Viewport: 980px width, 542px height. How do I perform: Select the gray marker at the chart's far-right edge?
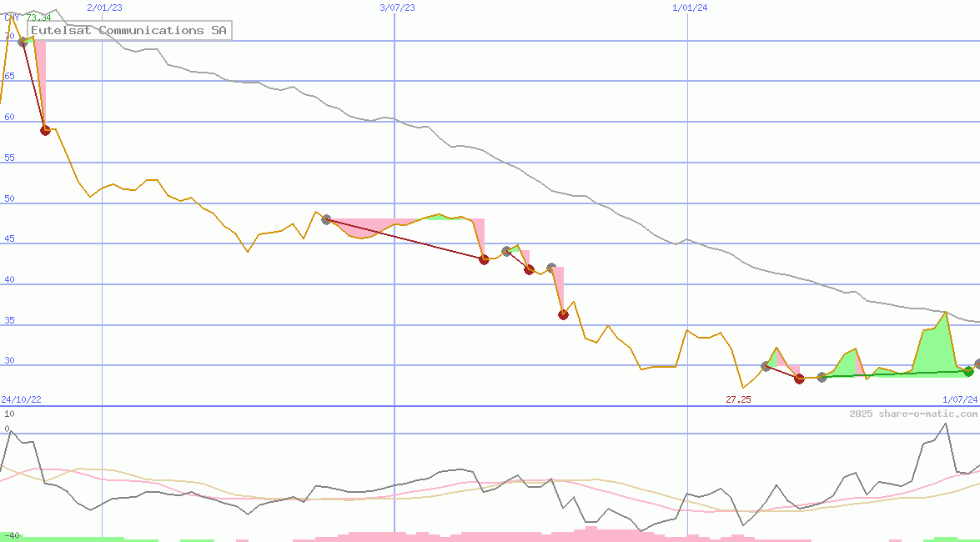tap(977, 364)
